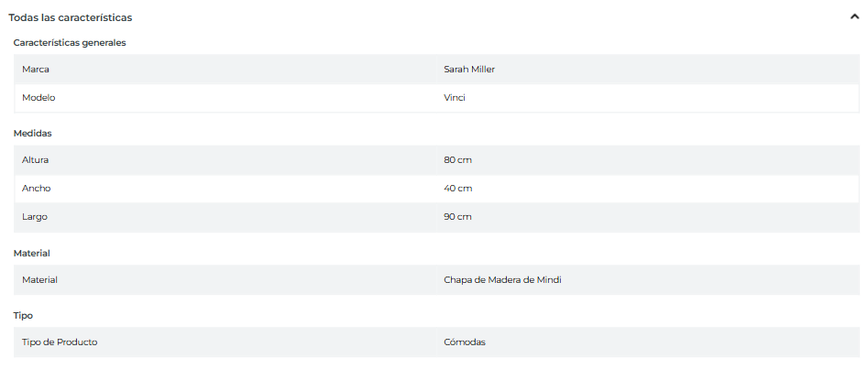Click the Tipo de Producto row label
Viewport: 868px width, 369px height.
click(60, 342)
